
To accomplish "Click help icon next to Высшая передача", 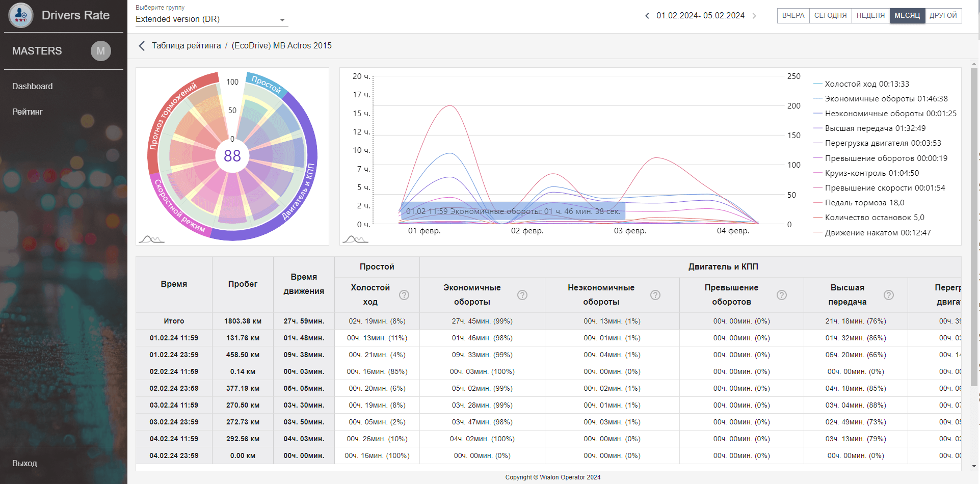I will pyautogui.click(x=889, y=295).
